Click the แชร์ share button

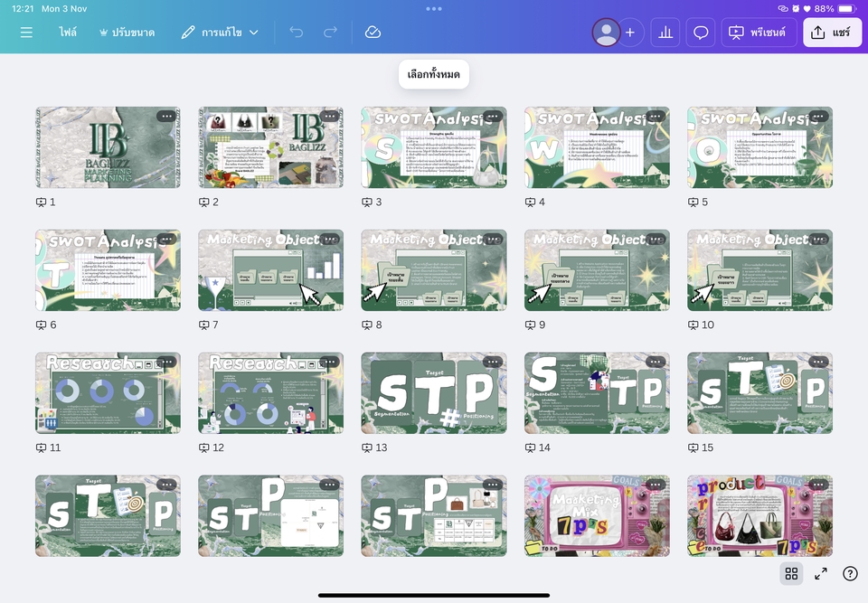click(x=832, y=33)
